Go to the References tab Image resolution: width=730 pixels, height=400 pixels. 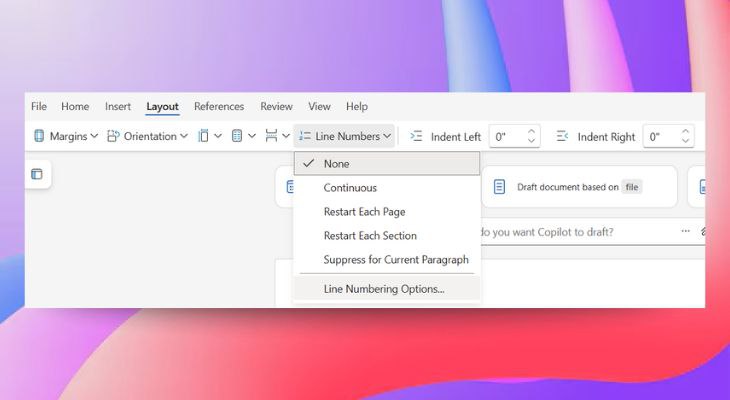pos(219,107)
